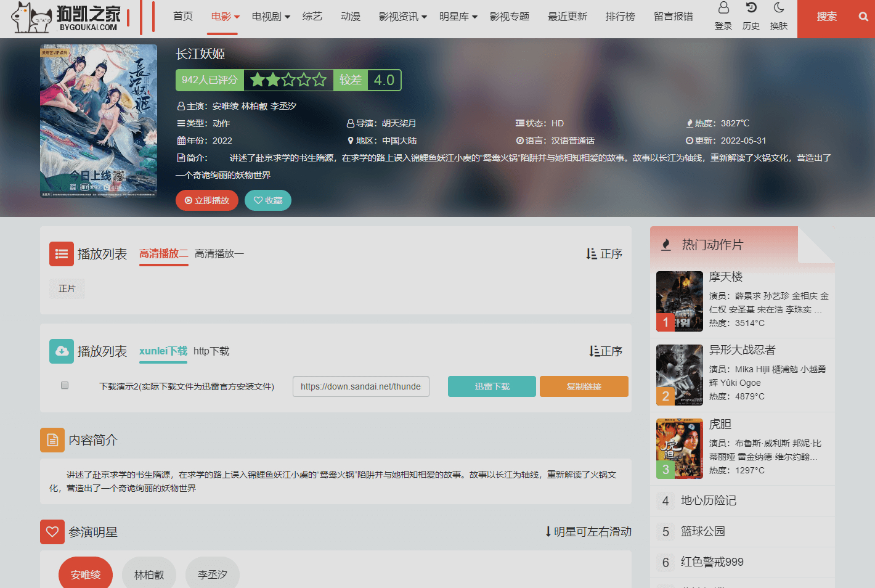This screenshot has width=875, height=588.
Task: Click lead actor 安唯绫 in header
Action: click(226, 106)
